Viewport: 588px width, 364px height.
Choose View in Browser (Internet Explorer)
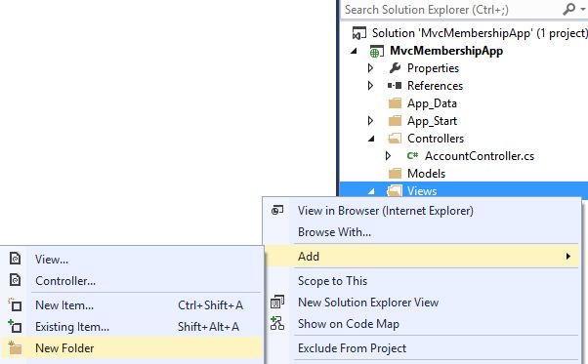(x=386, y=211)
